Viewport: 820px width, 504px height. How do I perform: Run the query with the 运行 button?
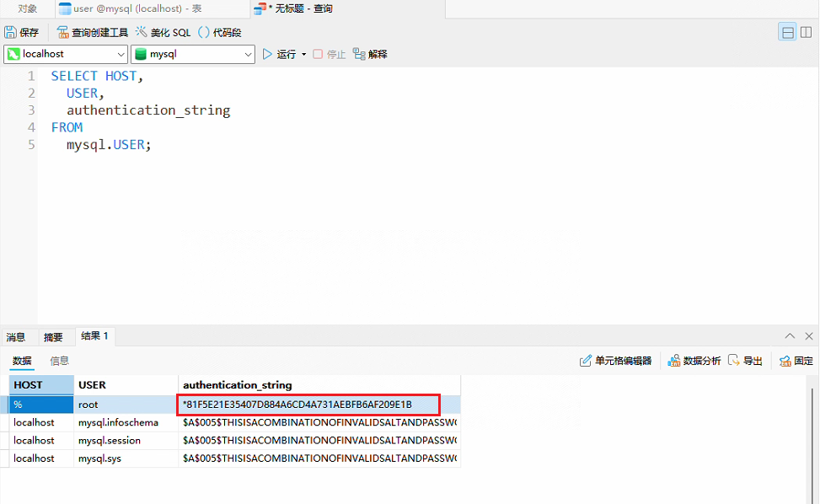279,54
